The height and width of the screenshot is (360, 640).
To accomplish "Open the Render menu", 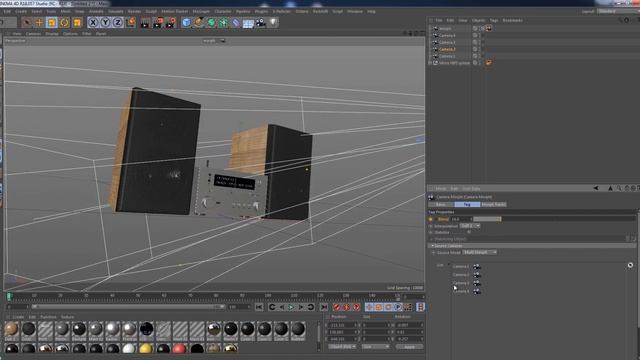I will click(134, 11).
